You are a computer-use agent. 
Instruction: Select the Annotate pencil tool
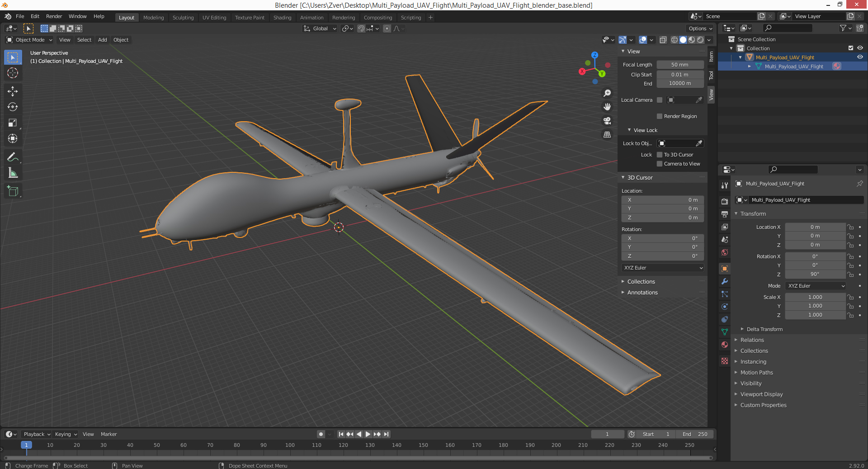pos(13,157)
